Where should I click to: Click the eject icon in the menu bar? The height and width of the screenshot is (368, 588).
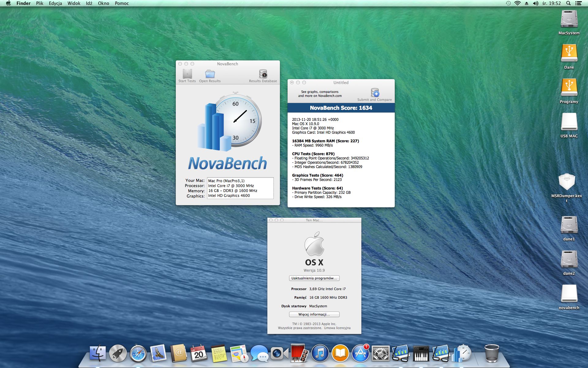(x=526, y=3)
